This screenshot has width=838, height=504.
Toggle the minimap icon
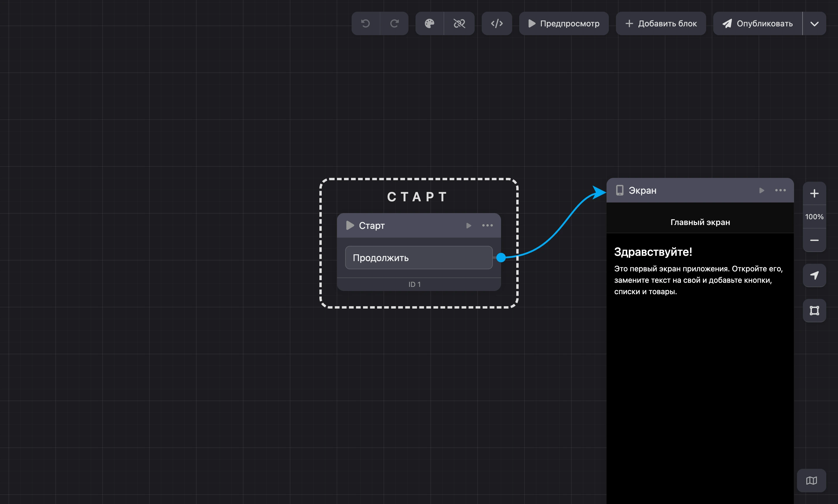pos(812,481)
